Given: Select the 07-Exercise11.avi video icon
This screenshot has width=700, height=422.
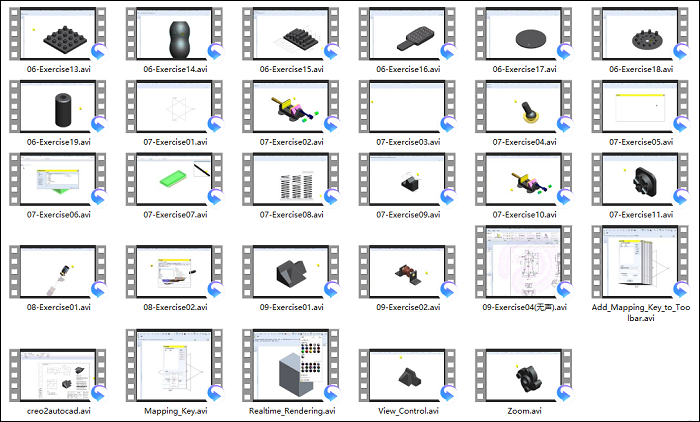Looking at the screenshot, I should pos(641,180).
